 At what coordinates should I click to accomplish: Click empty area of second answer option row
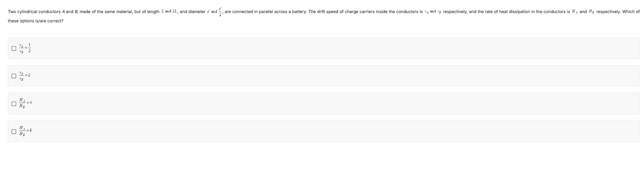324,76
